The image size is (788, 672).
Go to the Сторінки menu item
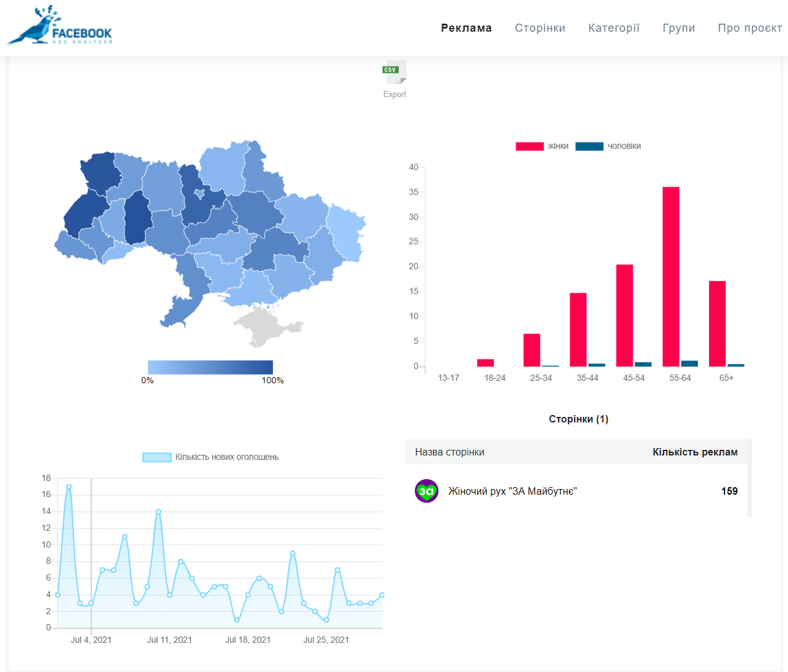pos(540,28)
